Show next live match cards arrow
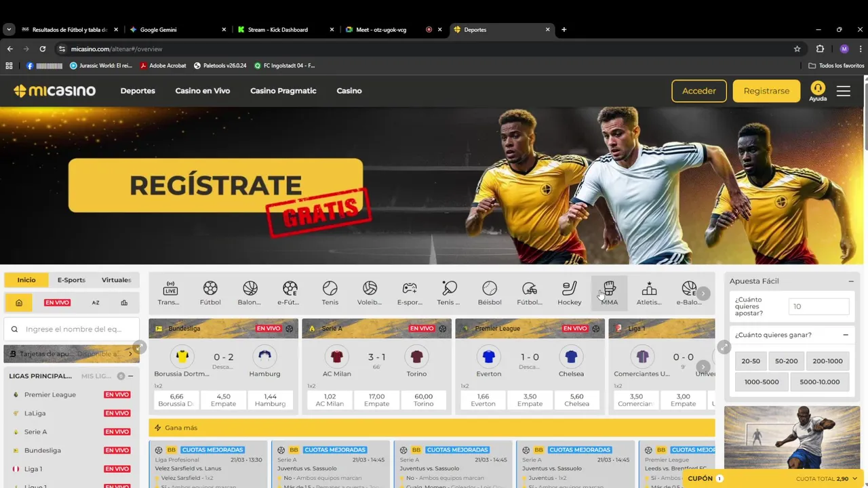This screenshot has width=868, height=488. tap(704, 367)
